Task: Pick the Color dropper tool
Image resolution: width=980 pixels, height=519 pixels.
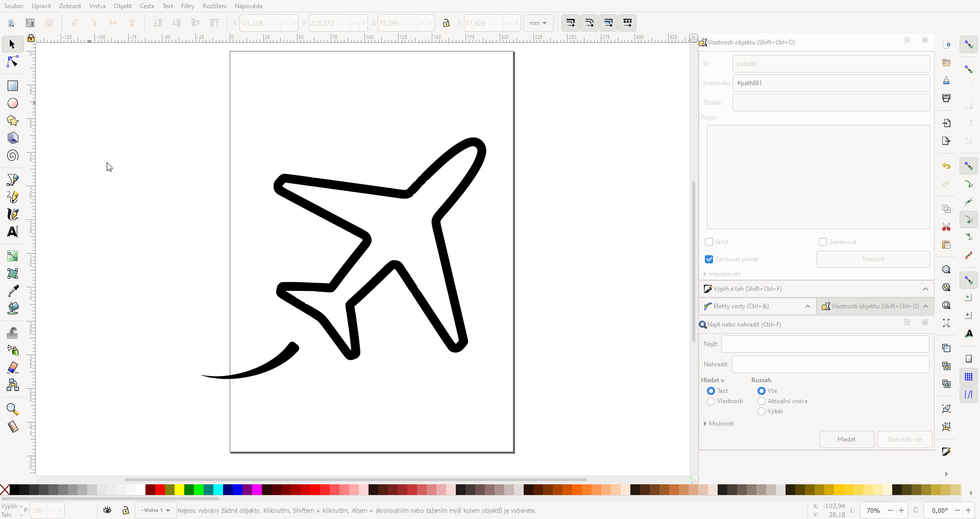Action: click(x=13, y=291)
